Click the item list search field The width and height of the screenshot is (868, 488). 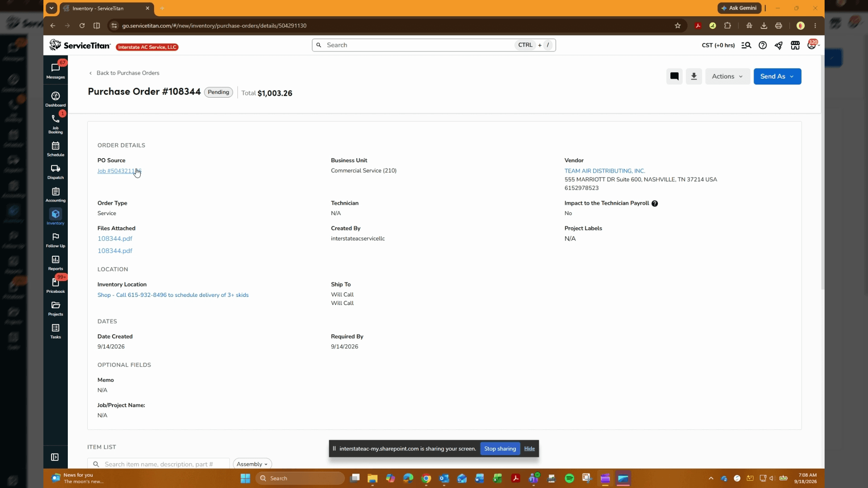[x=159, y=464]
